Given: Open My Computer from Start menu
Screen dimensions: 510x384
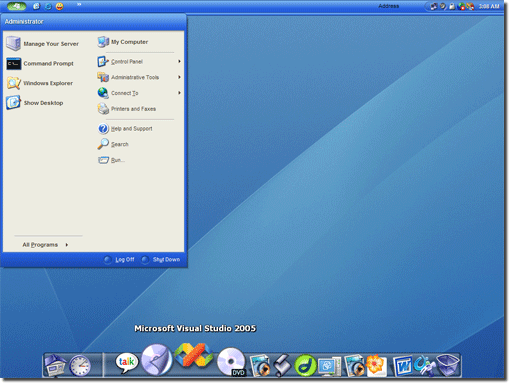Looking at the screenshot, I should 123,42.
